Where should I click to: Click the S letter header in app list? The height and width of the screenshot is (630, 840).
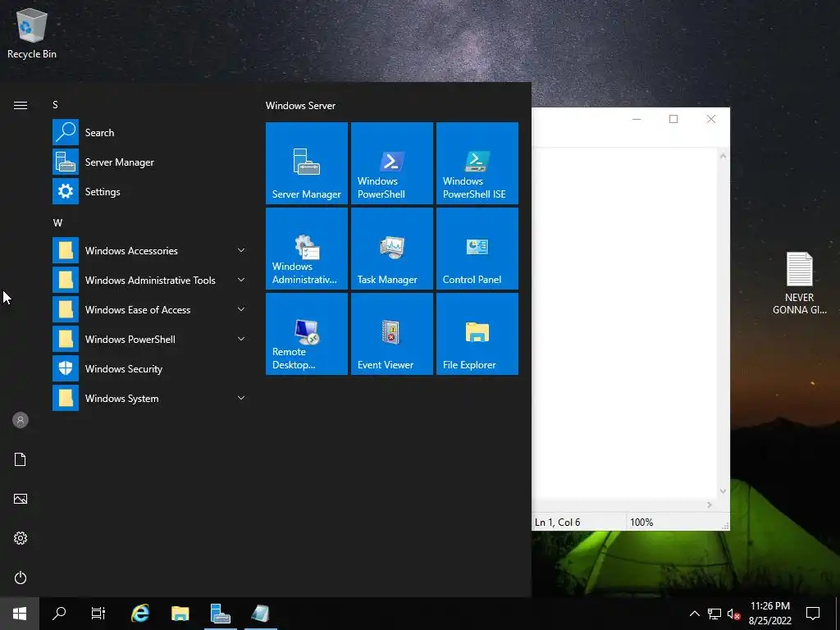pyautogui.click(x=55, y=105)
